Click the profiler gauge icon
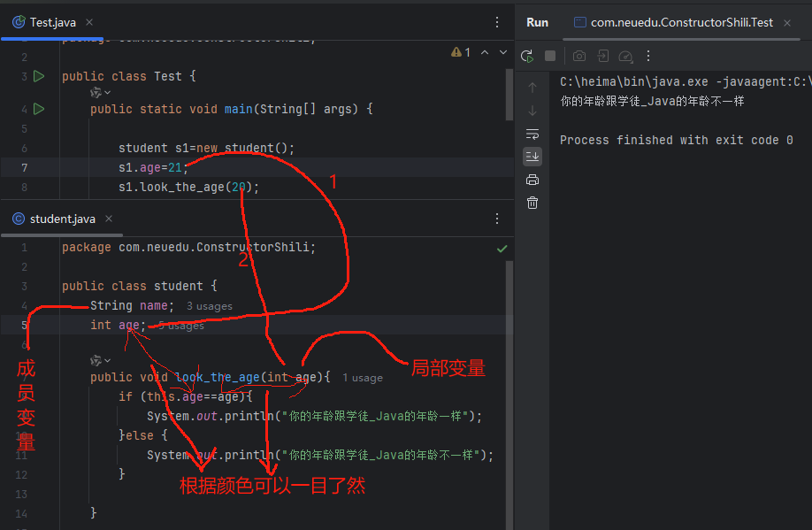Screen dimensions: 812x530 click(625, 56)
